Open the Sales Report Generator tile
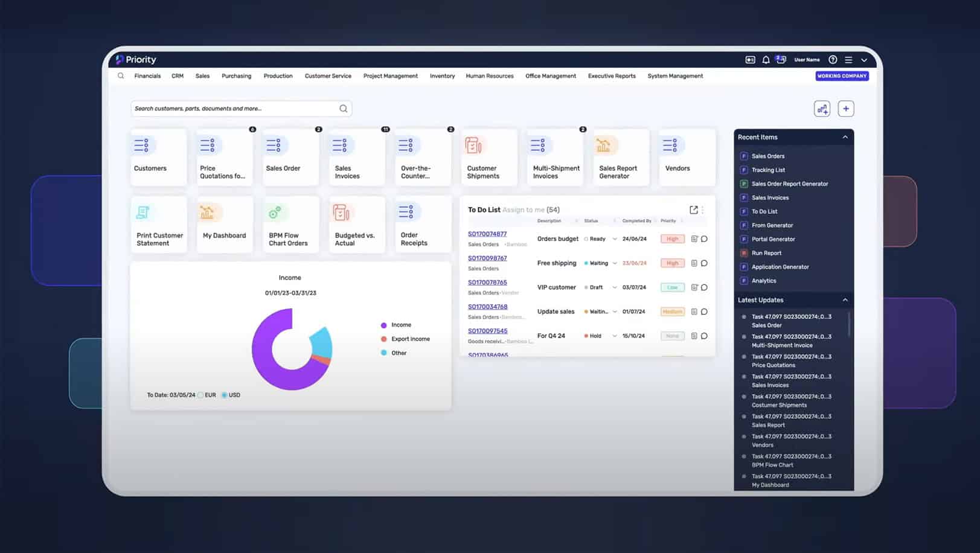Viewport: 980px width, 553px height. pos(621,157)
